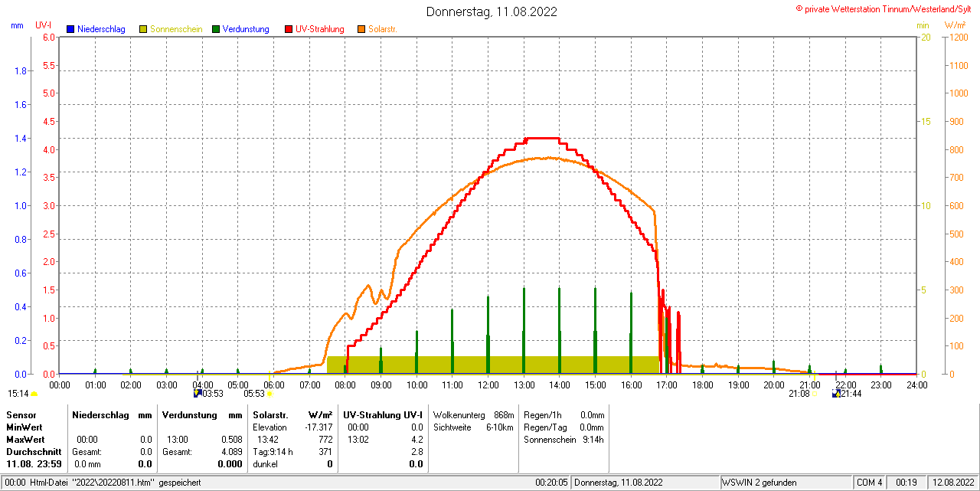Click the Sonnenschein duration 9:14h
980x491 pixels.
593,439
